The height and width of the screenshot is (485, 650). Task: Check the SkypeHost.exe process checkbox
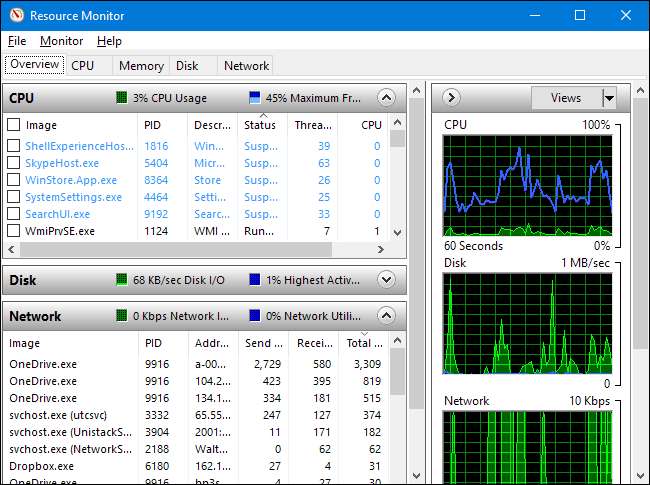pos(14,162)
